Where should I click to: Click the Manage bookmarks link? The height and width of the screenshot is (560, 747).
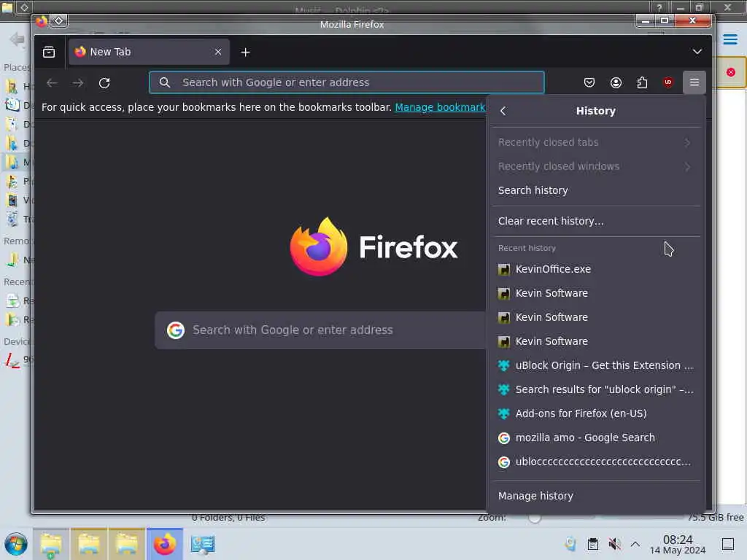(440, 107)
